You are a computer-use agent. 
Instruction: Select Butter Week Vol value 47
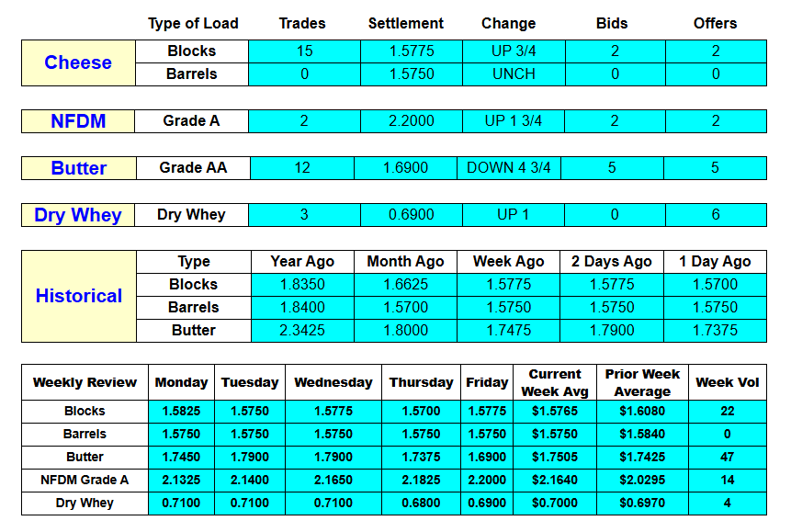click(728, 458)
